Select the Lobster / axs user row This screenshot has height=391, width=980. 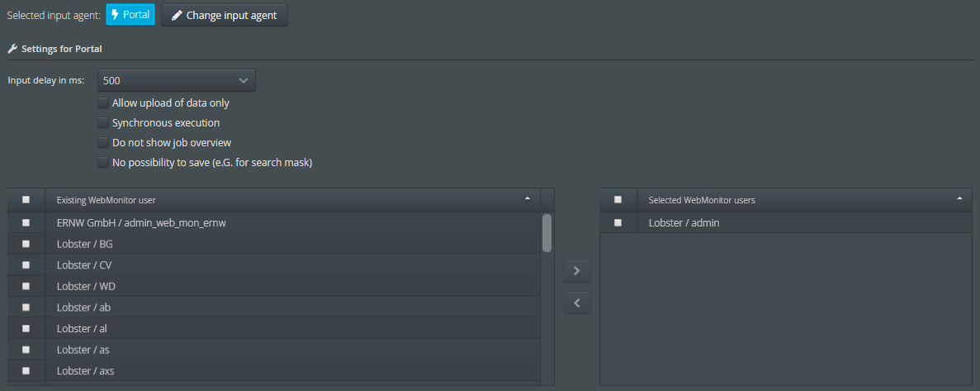(274, 370)
